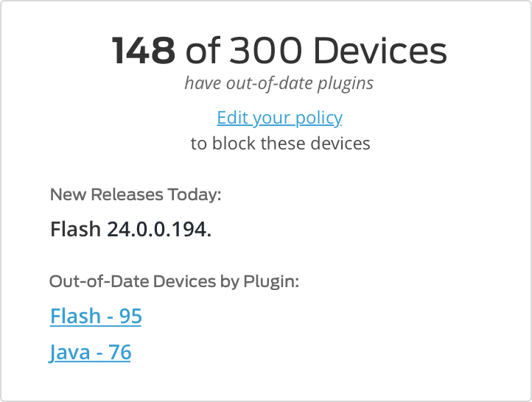
Task: Click the word 'of' in the heading
Action: click(203, 52)
